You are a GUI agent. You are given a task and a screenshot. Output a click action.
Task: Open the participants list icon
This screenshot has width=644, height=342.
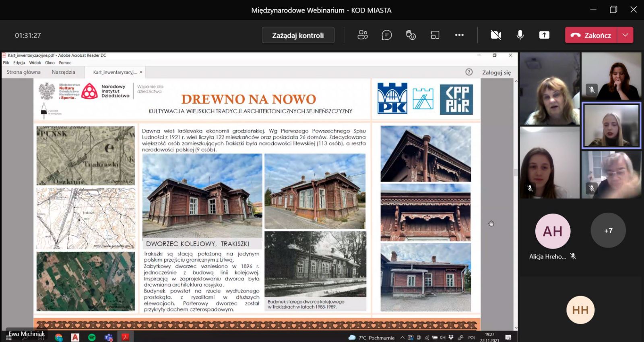click(x=362, y=35)
